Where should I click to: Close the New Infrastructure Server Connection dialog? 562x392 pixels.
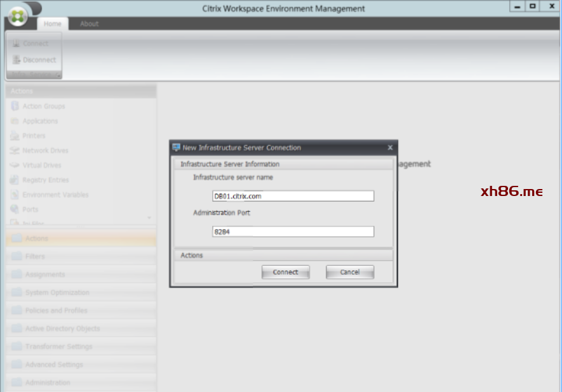click(x=390, y=147)
